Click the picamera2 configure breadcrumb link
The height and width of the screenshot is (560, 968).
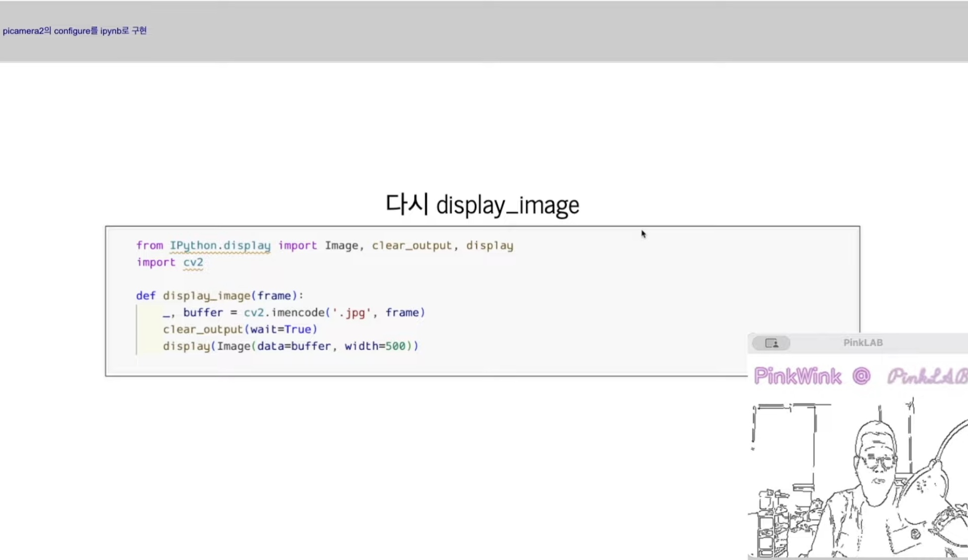[x=75, y=31]
